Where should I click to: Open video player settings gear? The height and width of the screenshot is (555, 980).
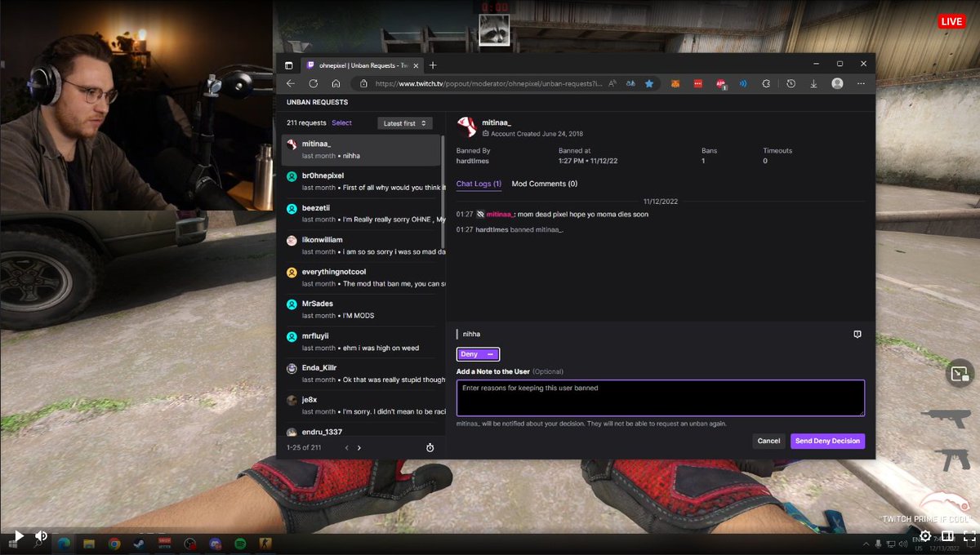pos(925,536)
